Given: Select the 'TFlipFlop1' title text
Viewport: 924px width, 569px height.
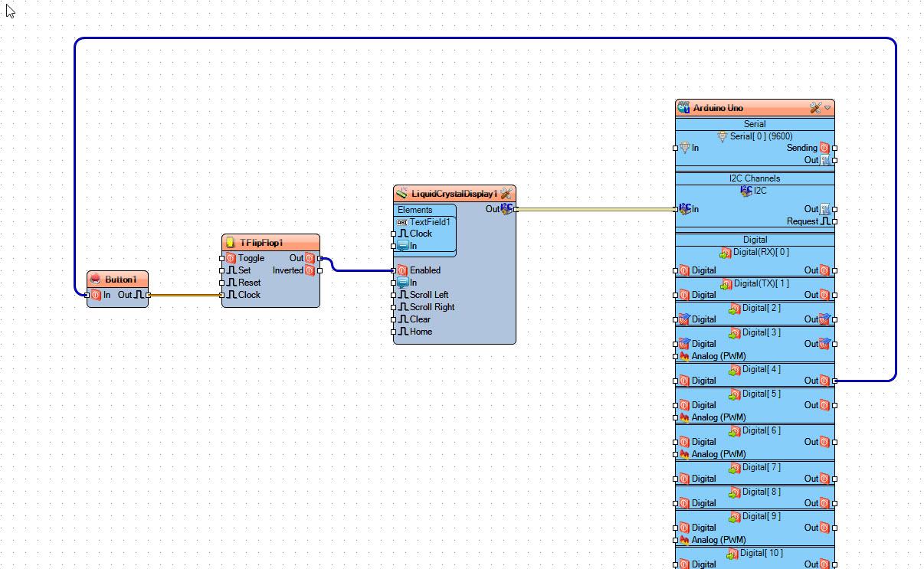Looking at the screenshot, I should (261, 243).
